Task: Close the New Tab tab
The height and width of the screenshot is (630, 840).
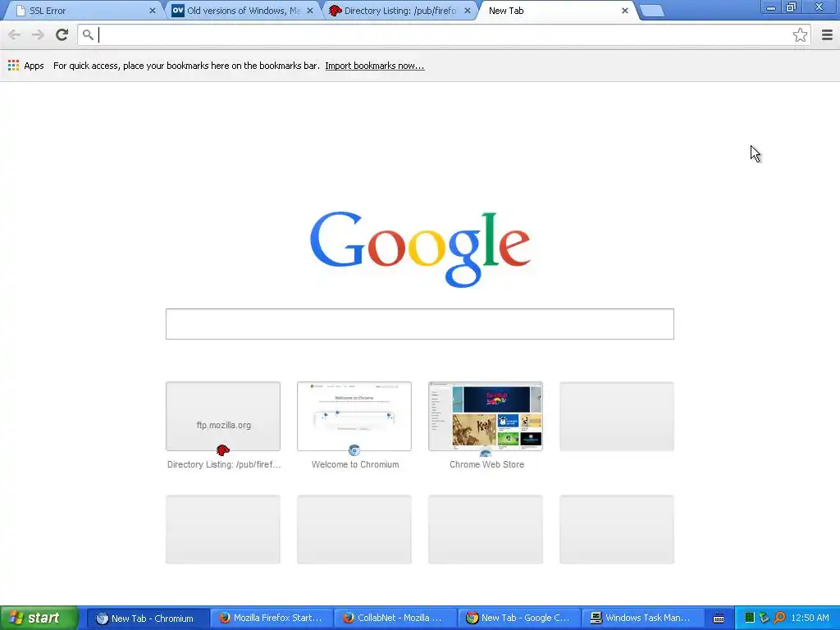Action: pos(624,11)
